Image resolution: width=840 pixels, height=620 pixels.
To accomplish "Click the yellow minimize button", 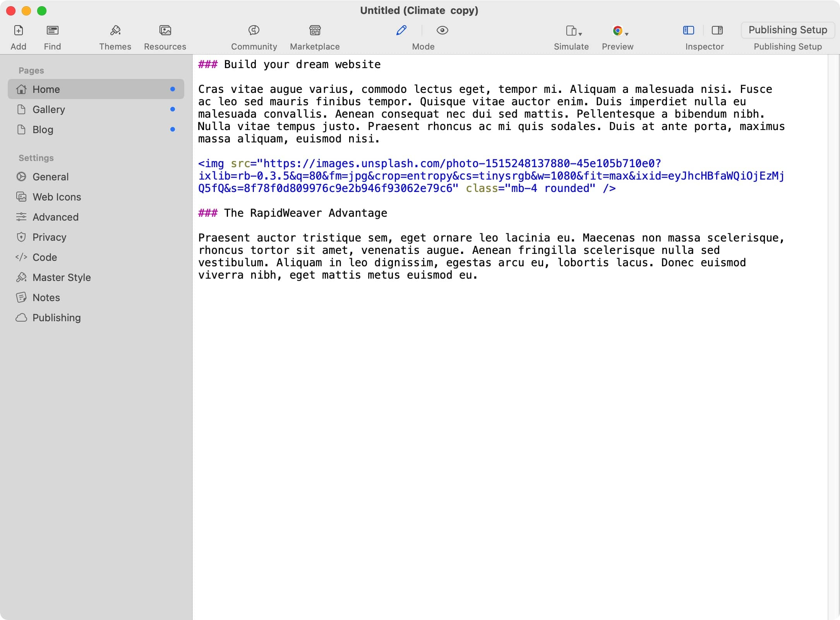I will pyautogui.click(x=26, y=10).
